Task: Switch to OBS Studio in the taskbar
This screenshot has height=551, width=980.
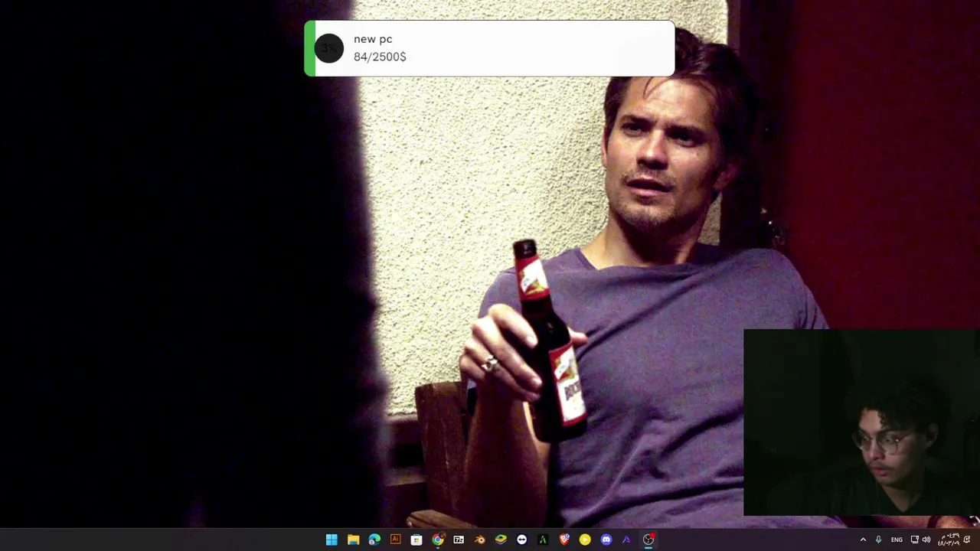Action: tap(648, 540)
